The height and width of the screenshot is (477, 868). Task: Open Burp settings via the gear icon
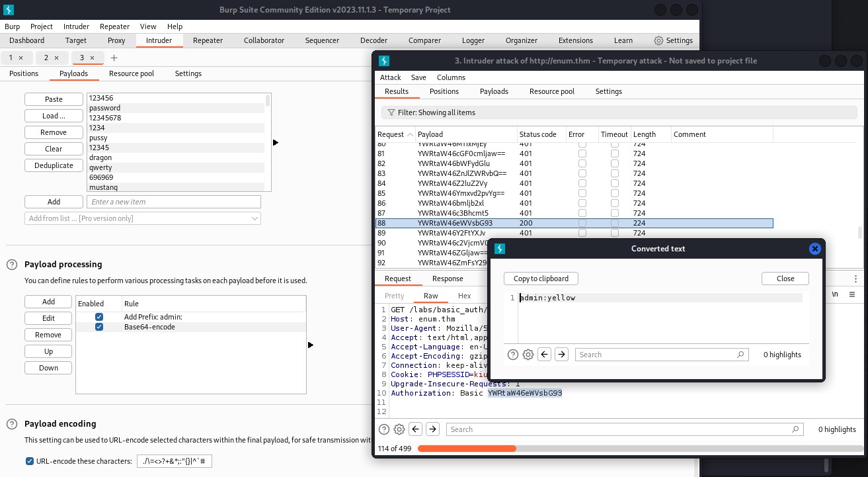click(x=658, y=40)
